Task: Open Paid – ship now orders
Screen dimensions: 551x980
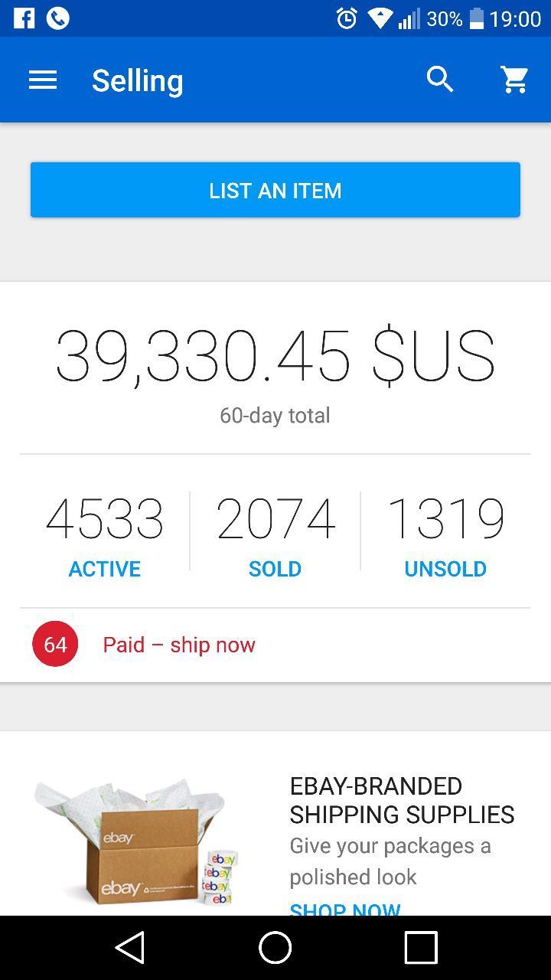Action: [179, 645]
